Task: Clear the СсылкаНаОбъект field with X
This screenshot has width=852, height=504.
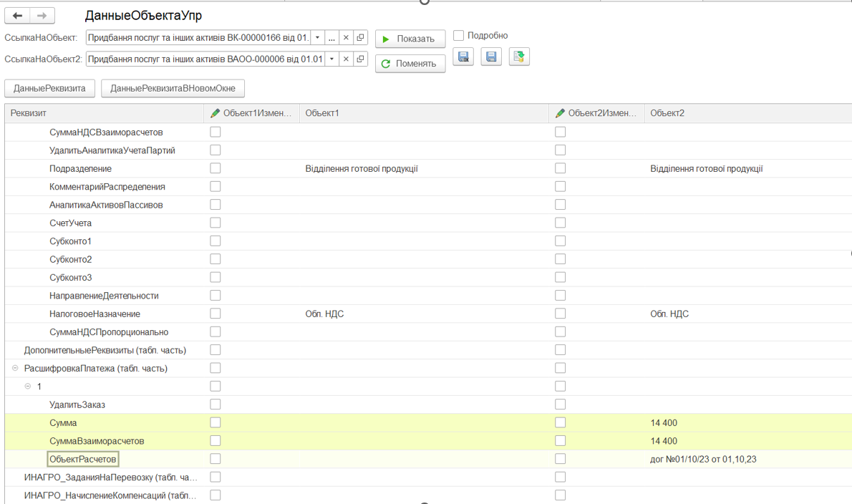Action: (346, 37)
